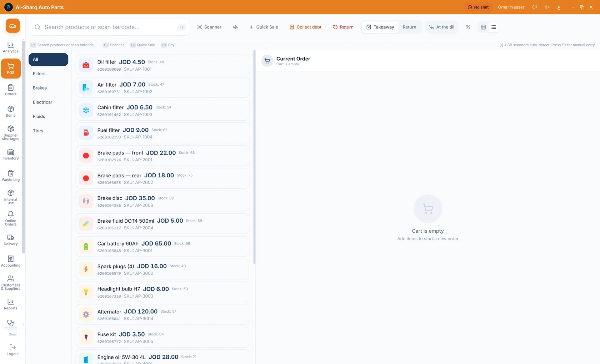Add Cabin filter to the cart
The height and width of the screenshot is (364, 600).
162,110
